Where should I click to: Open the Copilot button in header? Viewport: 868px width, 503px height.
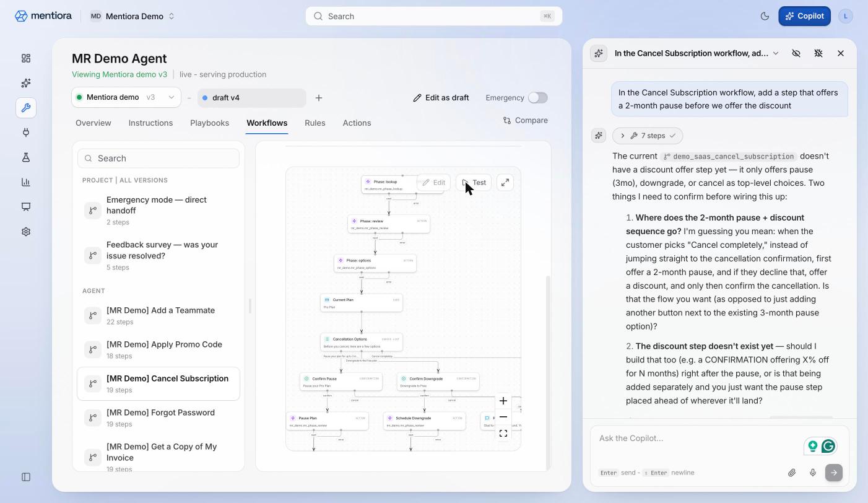(804, 16)
